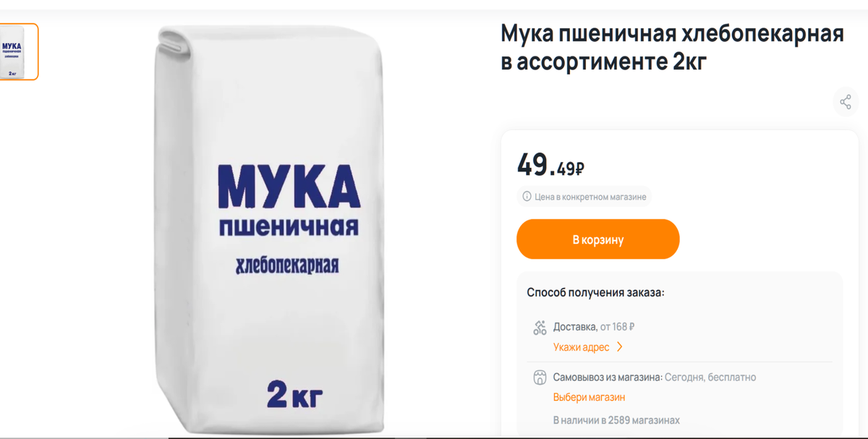Click the "Самовывоз из магазина" option text
The image size is (868, 439).
pyautogui.click(x=608, y=377)
